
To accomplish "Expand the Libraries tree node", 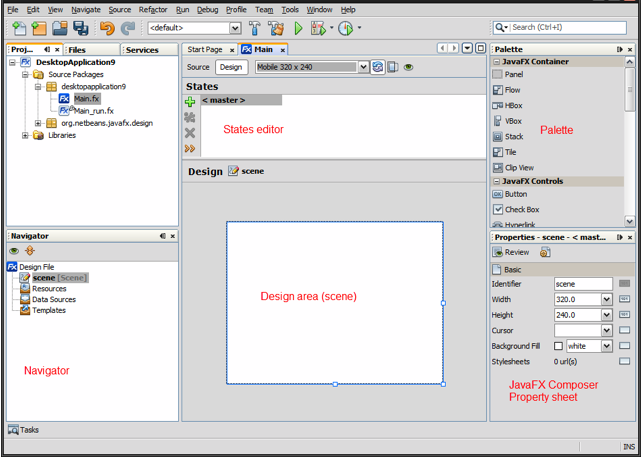I will [25, 136].
